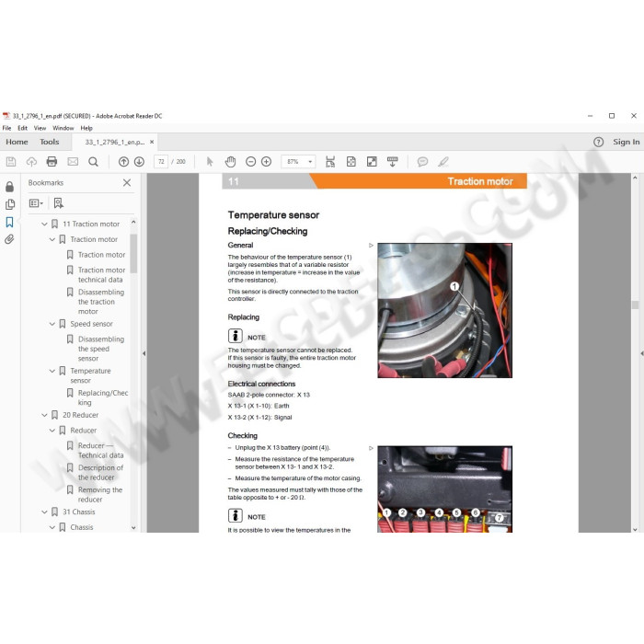Viewport: 644px width, 644px height.
Task: Click the security lock sidebar icon
Action: click(x=9, y=187)
